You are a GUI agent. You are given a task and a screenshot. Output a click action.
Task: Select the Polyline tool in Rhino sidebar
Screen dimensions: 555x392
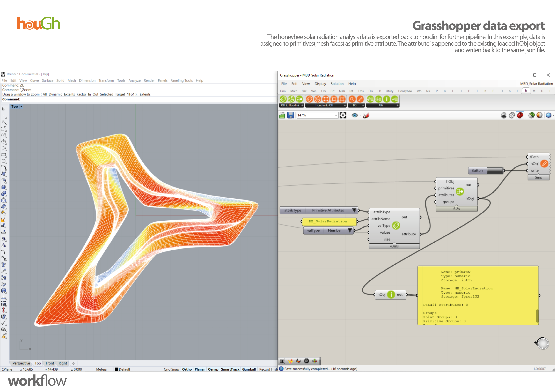click(x=4, y=122)
